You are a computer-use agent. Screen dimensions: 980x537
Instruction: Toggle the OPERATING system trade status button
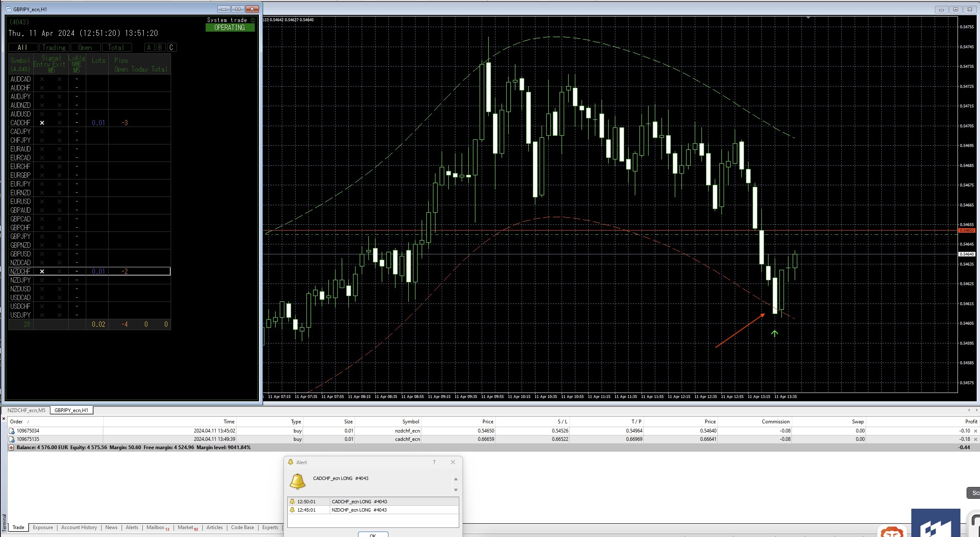click(230, 27)
